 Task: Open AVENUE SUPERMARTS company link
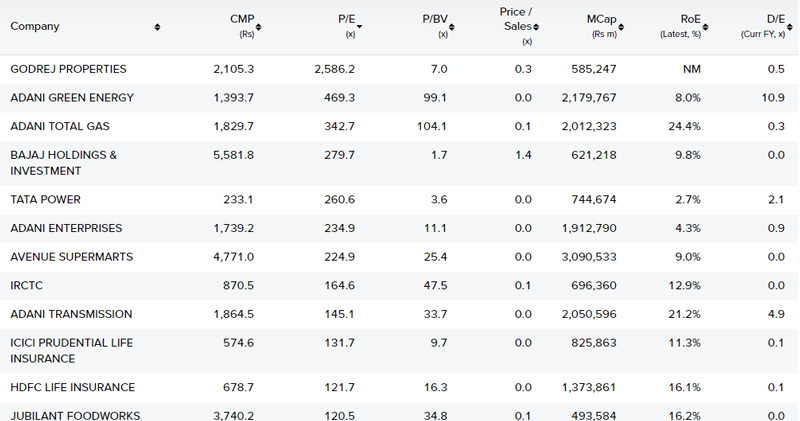click(71, 257)
